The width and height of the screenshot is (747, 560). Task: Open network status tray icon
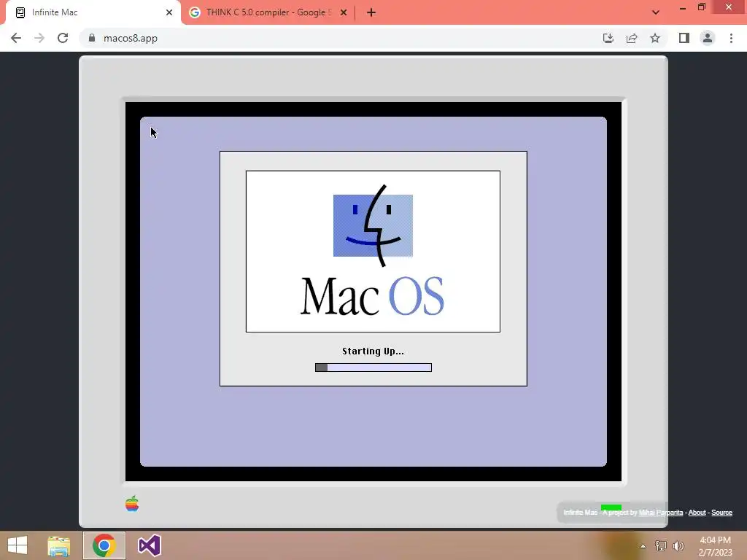(x=661, y=545)
